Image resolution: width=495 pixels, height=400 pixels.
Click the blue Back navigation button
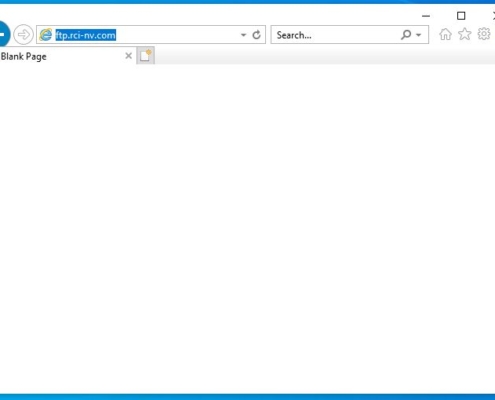(x=4, y=34)
